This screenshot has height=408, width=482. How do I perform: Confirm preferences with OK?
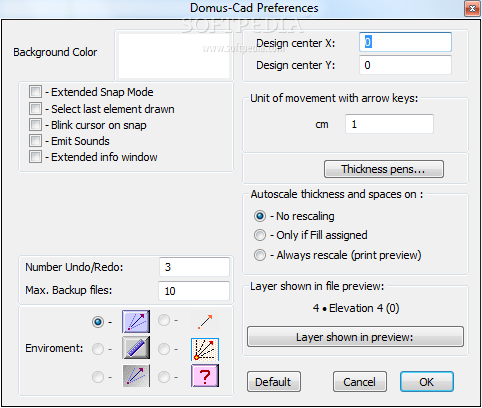(427, 382)
